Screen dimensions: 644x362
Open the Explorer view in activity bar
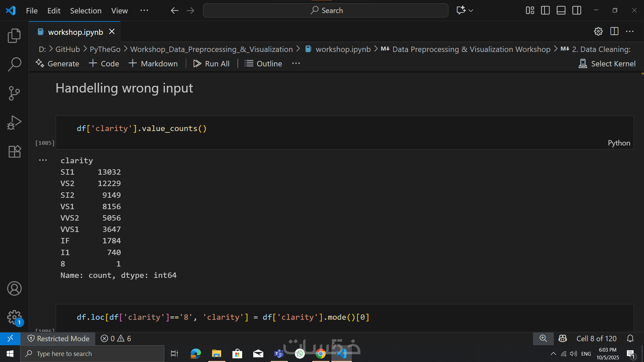[x=14, y=36]
